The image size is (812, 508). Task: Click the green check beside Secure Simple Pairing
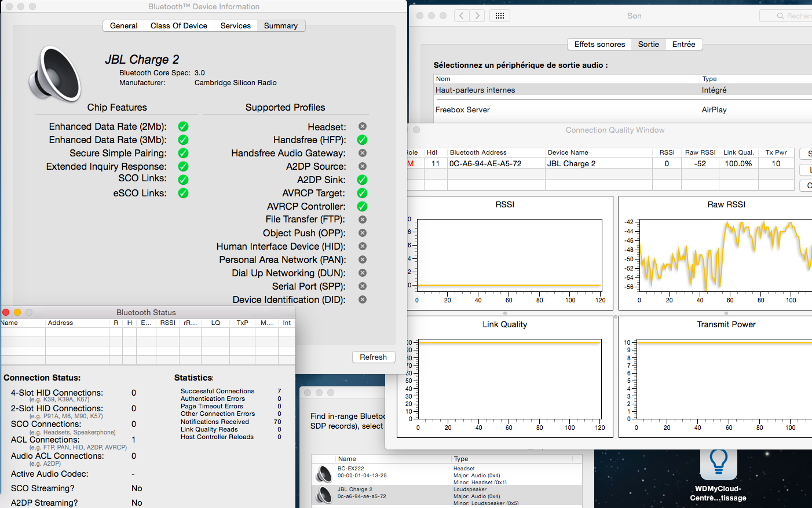183,153
